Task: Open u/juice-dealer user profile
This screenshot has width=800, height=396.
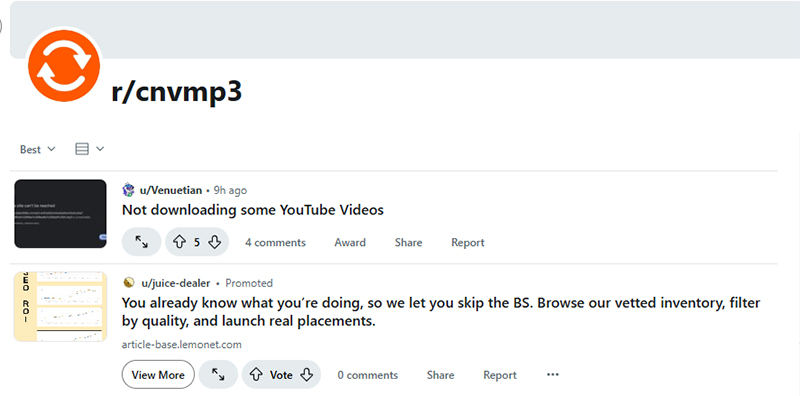Action: tap(176, 283)
